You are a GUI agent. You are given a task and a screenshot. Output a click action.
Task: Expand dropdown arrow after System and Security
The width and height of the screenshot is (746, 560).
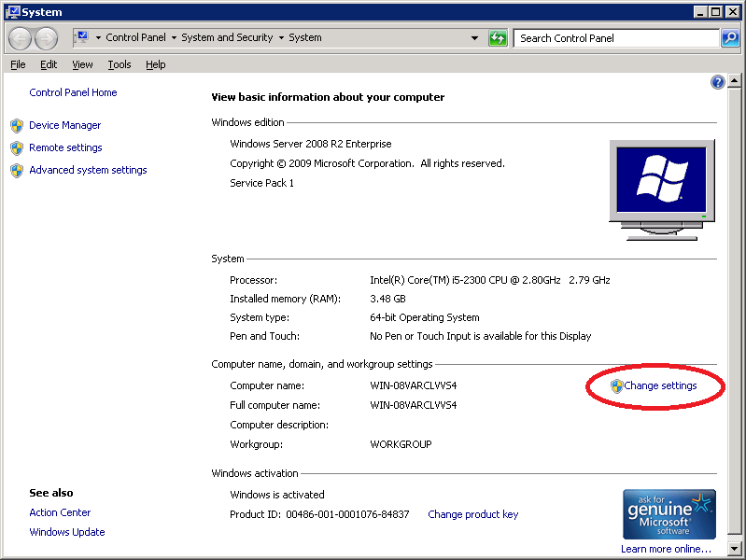tap(281, 37)
